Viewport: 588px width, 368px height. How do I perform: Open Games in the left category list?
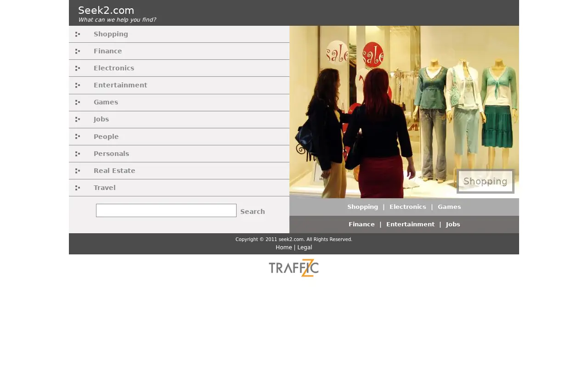[x=106, y=102]
